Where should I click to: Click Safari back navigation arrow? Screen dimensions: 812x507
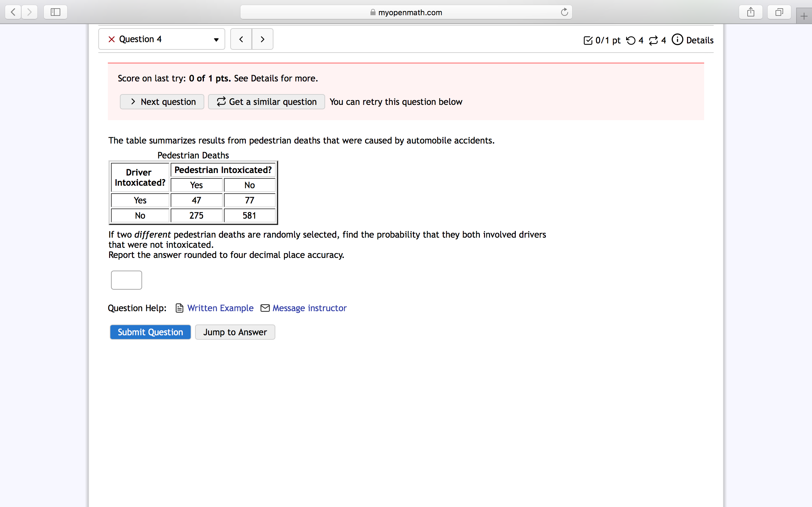click(13, 12)
